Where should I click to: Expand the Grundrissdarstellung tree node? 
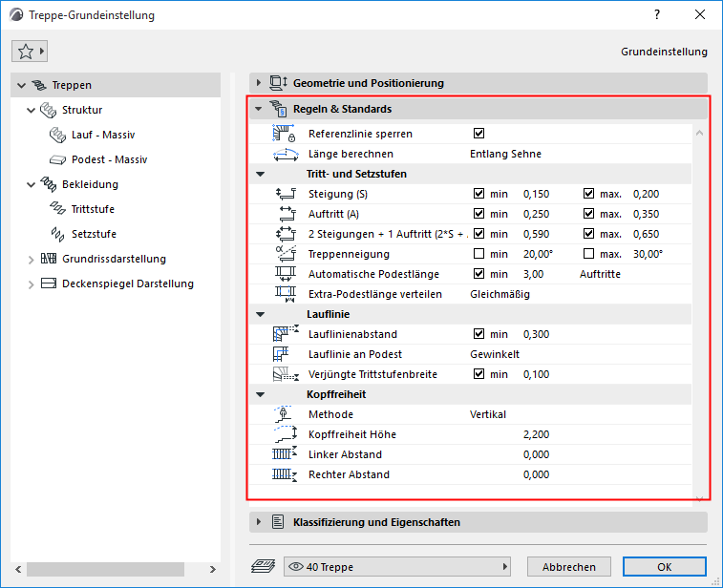click(31, 260)
